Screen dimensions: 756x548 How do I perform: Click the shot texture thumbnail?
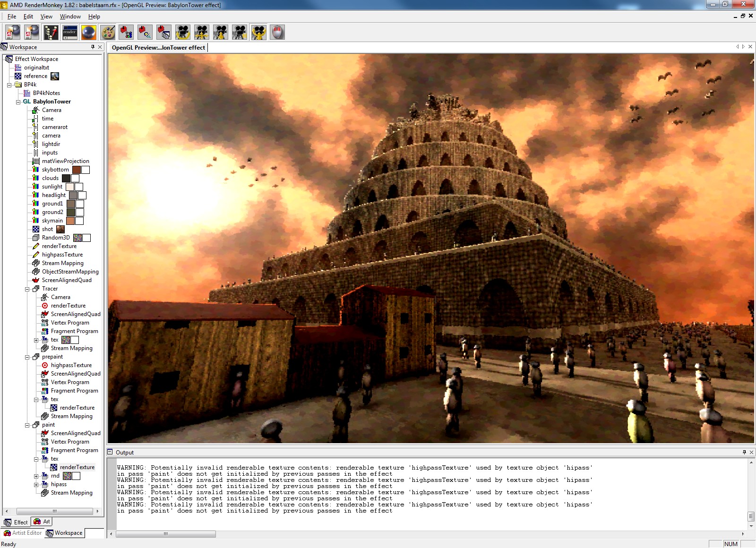click(x=60, y=229)
